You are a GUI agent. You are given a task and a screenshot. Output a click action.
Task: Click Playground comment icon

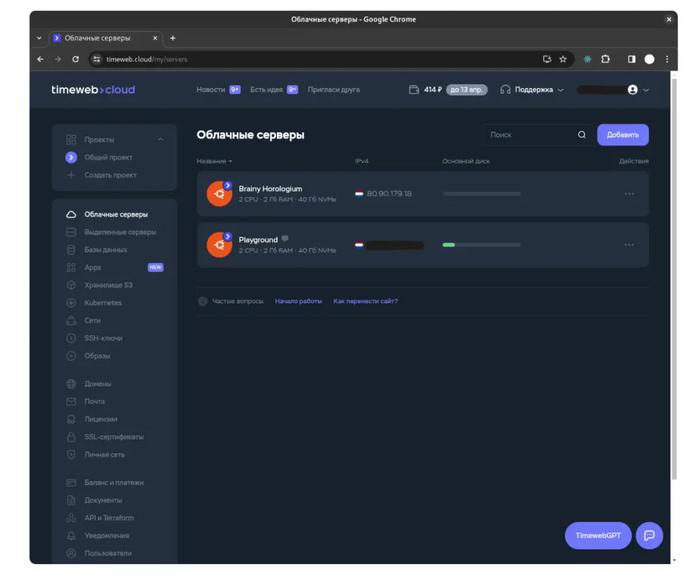click(285, 239)
